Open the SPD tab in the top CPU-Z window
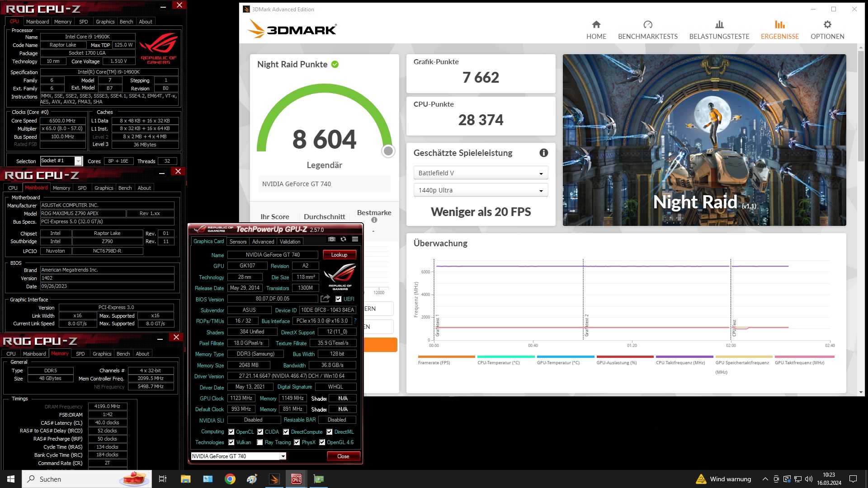Image resolution: width=868 pixels, height=488 pixels. 84,22
